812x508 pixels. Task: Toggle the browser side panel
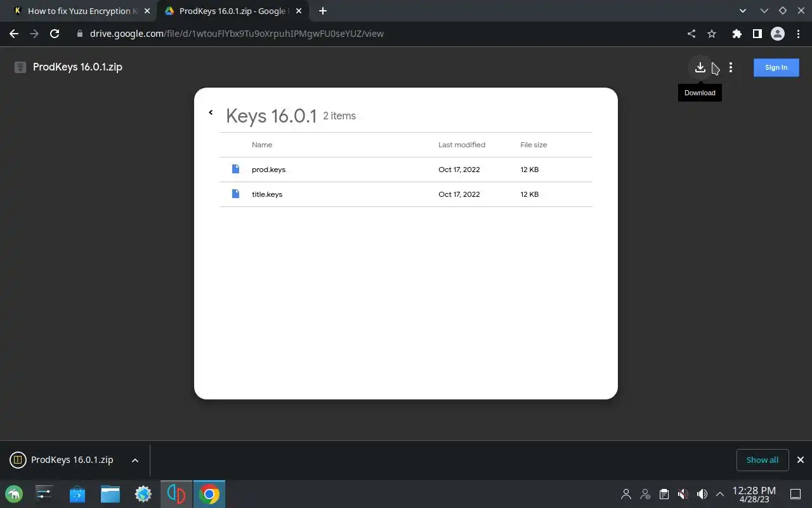[x=757, y=34]
